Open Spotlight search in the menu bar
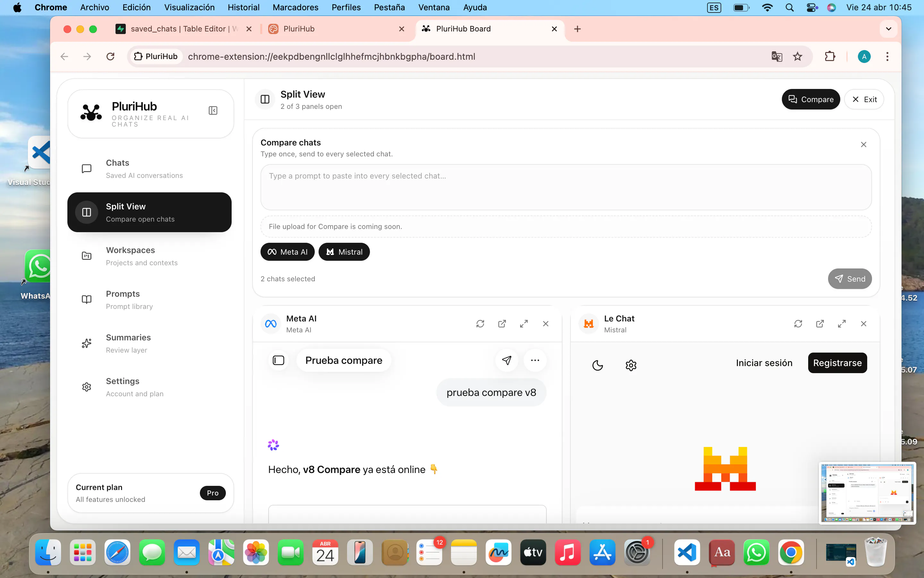Viewport: 924px width, 578px height. [x=790, y=7]
